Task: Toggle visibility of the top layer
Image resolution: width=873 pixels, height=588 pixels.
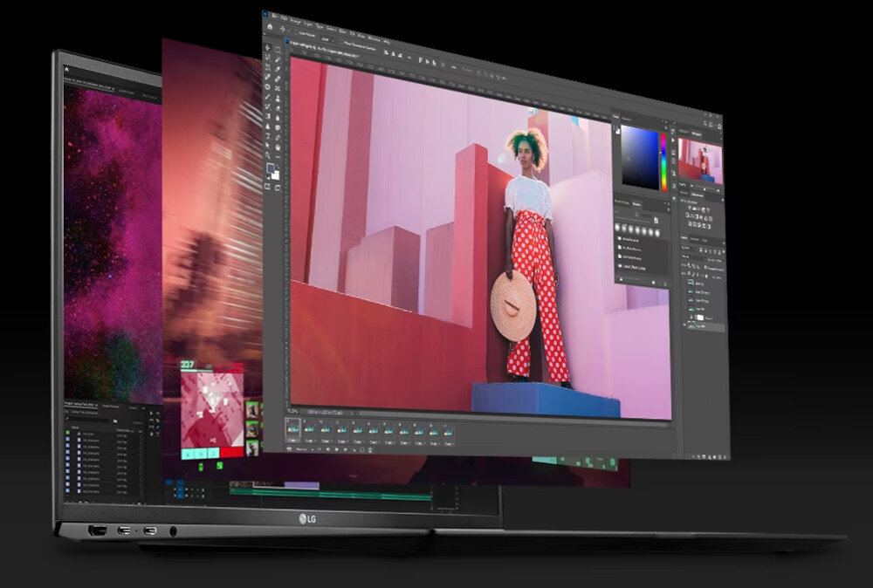Action: pyautogui.click(x=684, y=282)
